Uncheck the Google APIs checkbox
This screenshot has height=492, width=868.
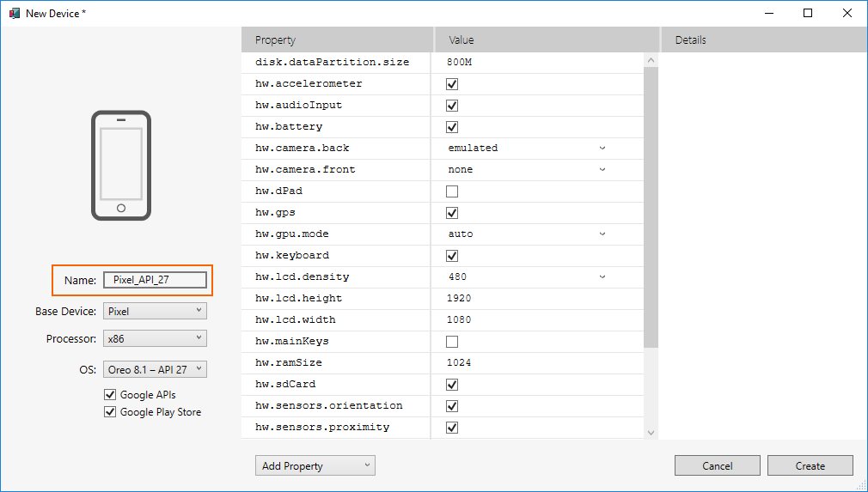110,395
